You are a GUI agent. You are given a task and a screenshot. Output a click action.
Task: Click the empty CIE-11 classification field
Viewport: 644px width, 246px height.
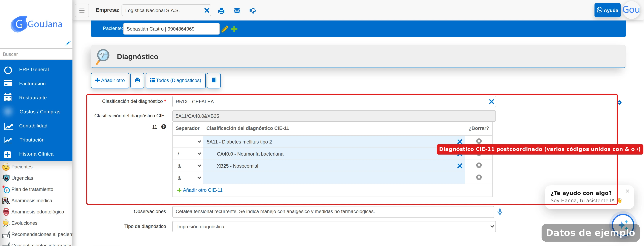pyautogui.click(x=334, y=178)
